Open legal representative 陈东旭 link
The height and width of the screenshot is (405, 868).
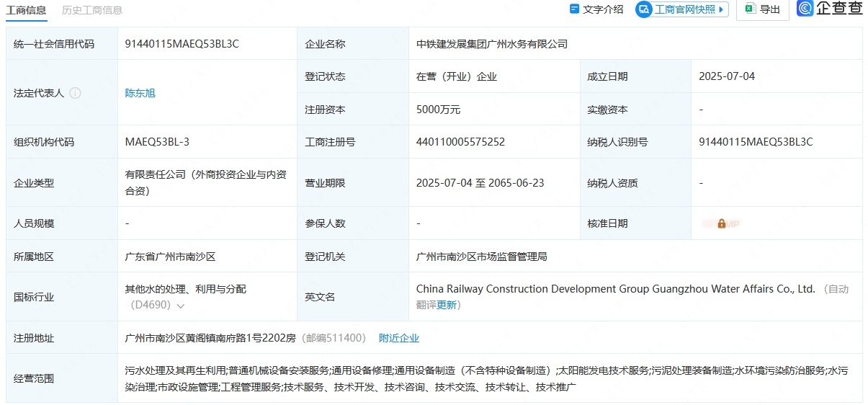coord(140,93)
